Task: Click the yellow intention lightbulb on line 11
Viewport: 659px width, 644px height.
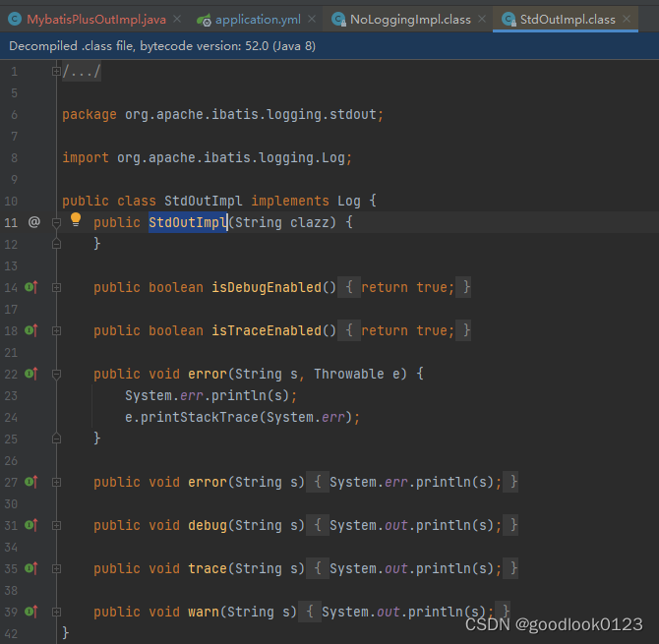Action: pyautogui.click(x=76, y=219)
